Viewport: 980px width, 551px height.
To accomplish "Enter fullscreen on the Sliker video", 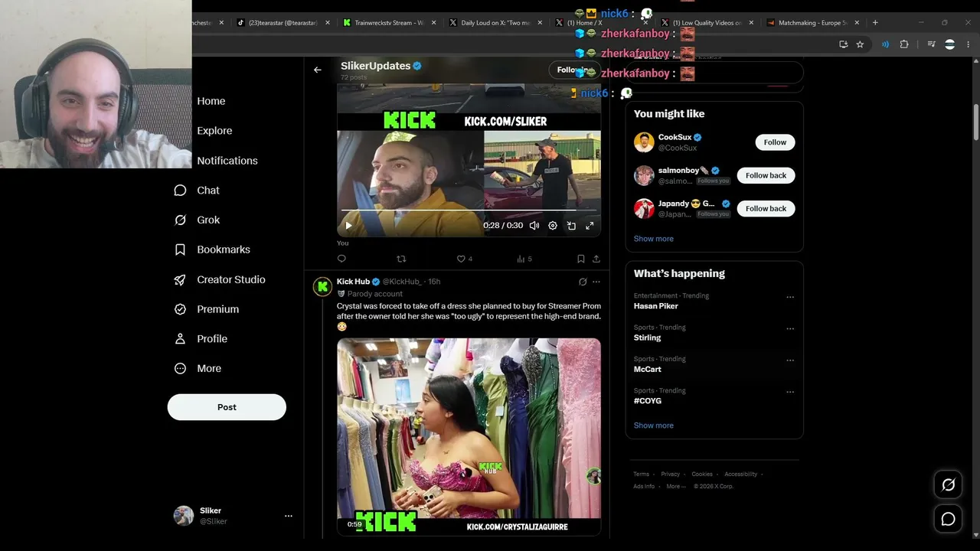I will click(590, 226).
